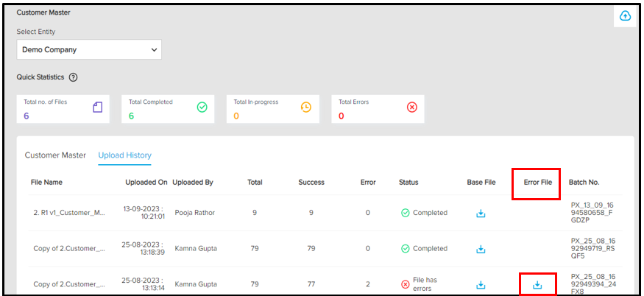Click upload date 25-08-2023 : 13:13:14

click(x=144, y=284)
